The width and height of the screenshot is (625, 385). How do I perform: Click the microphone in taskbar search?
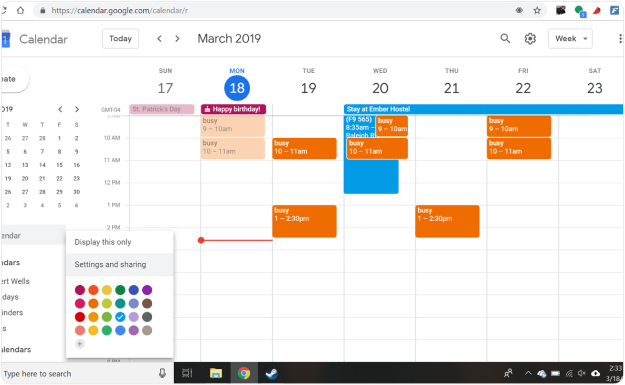[162, 373]
